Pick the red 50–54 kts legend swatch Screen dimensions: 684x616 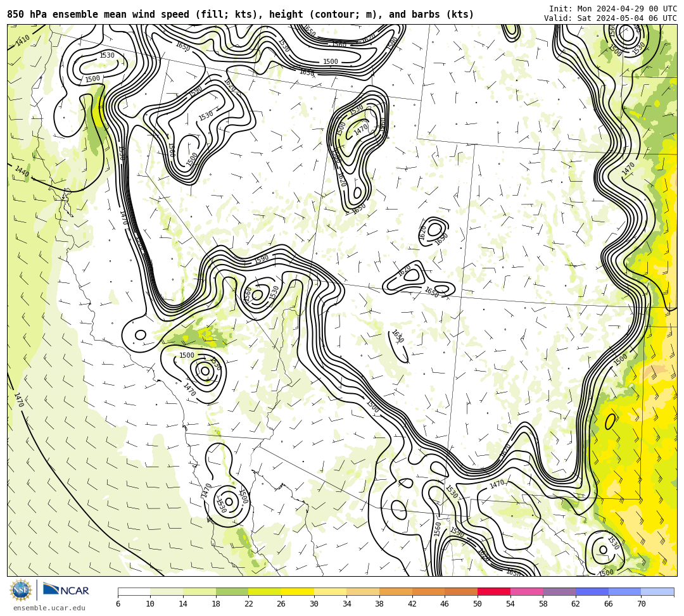coord(494,591)
